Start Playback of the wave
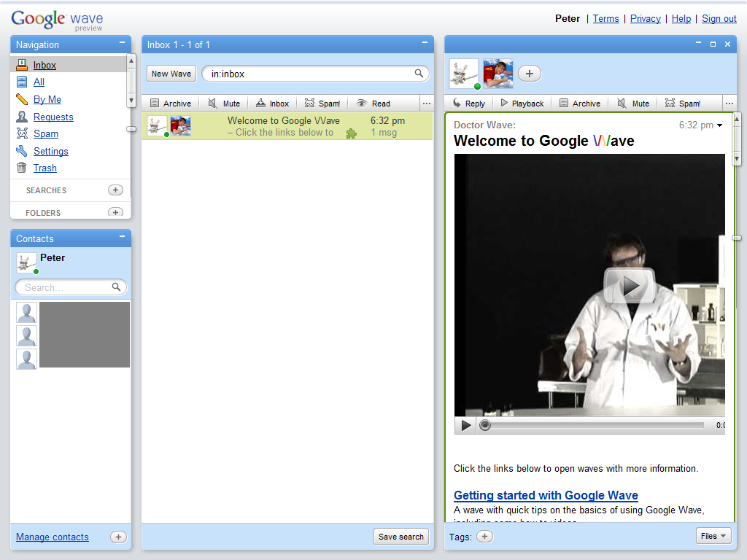Image resolution: width=747 pixels, height=560 pixels. [x=522, y=104]
